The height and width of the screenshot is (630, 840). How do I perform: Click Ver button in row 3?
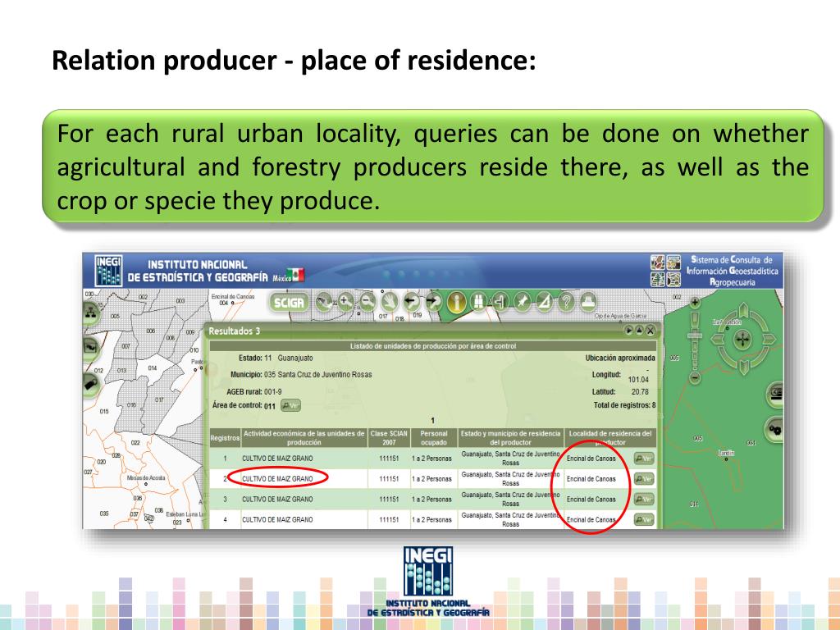[643, 500]
